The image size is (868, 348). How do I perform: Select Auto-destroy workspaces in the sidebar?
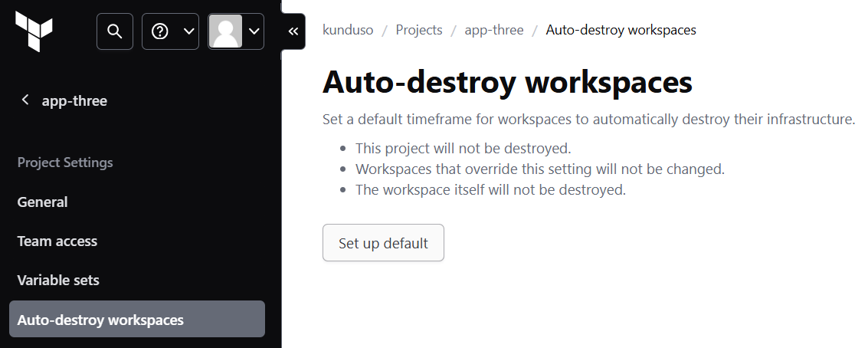pos(100,320)
